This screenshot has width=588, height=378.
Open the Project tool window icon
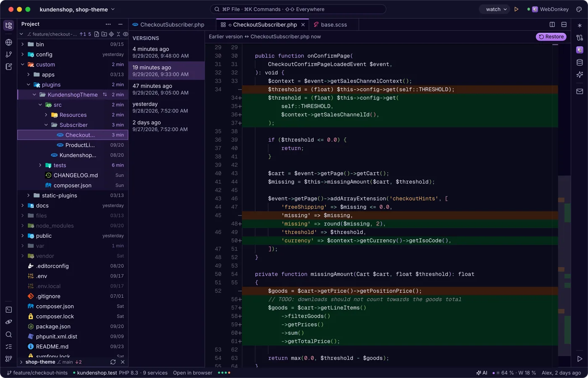pyautogui.click(x=8, y=26)
